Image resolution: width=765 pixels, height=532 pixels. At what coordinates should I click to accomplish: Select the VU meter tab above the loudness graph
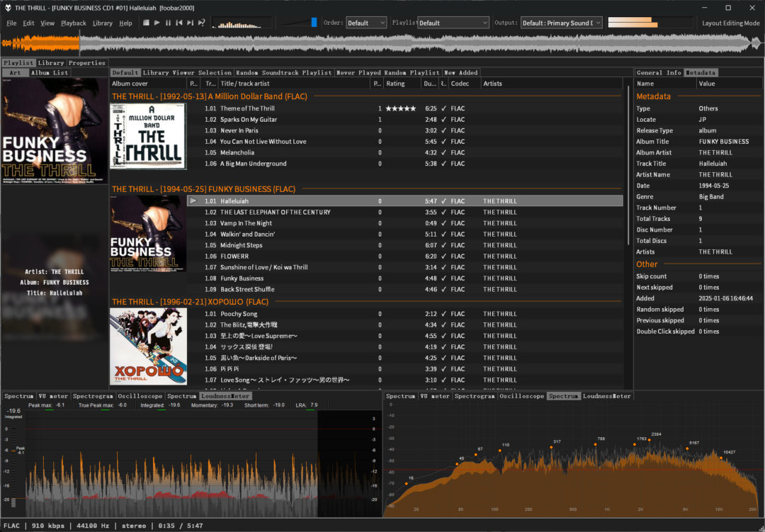(52, 396)
